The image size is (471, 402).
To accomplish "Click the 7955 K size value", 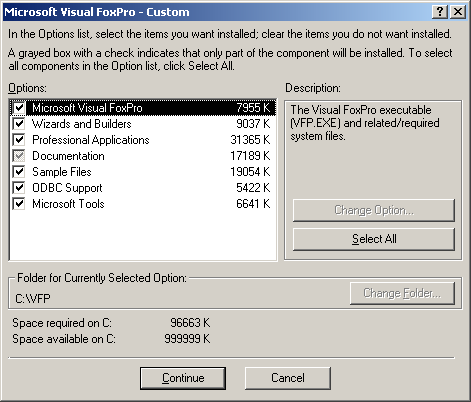I will [253, 108].
